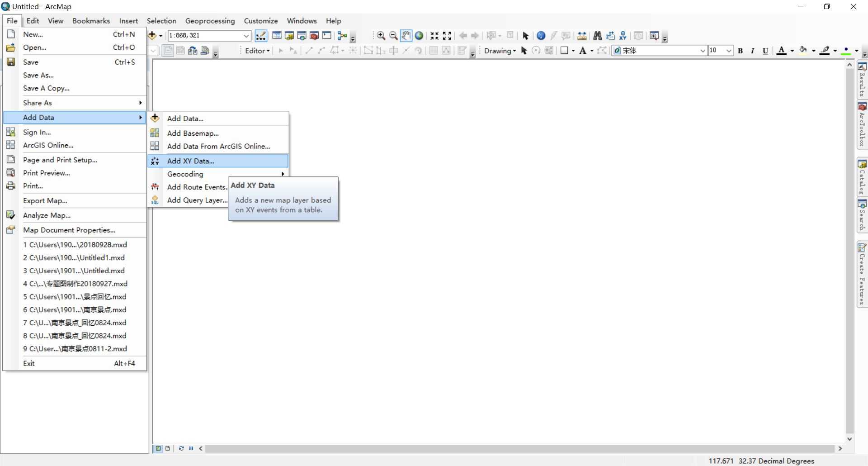Open the Measure ruler tool
This screenshot has width=868, height=466.
tap(582, 36)
